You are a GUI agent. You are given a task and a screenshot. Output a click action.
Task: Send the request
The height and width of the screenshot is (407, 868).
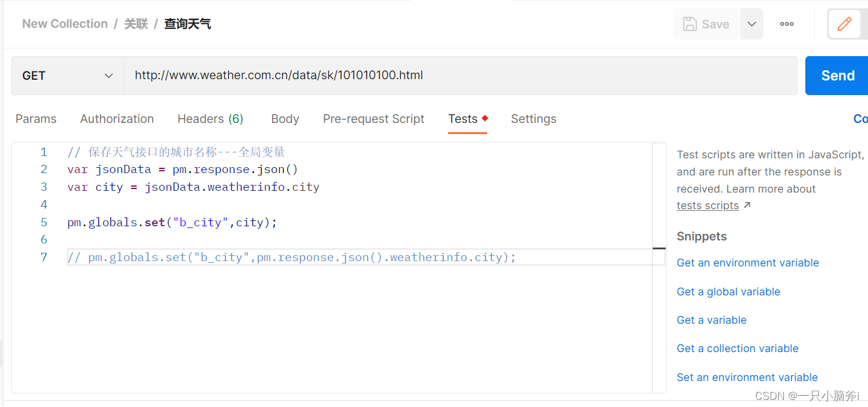(x=837, y=76)
